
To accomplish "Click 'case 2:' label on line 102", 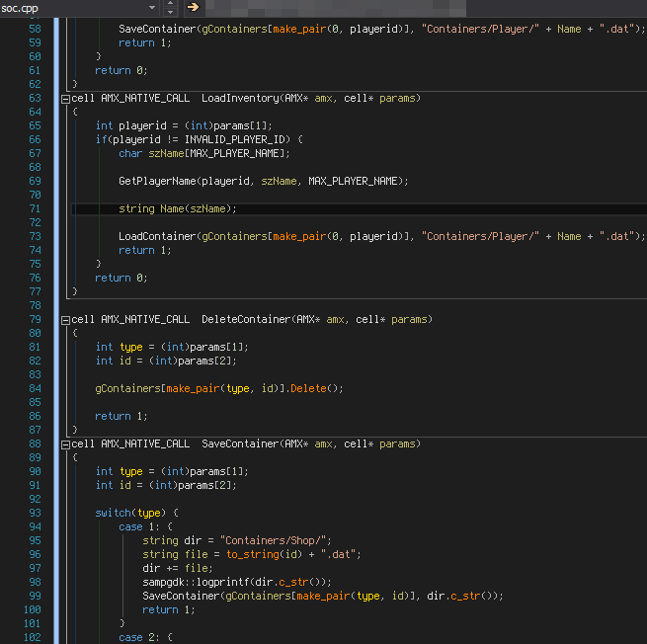I will tap(139, 637).
